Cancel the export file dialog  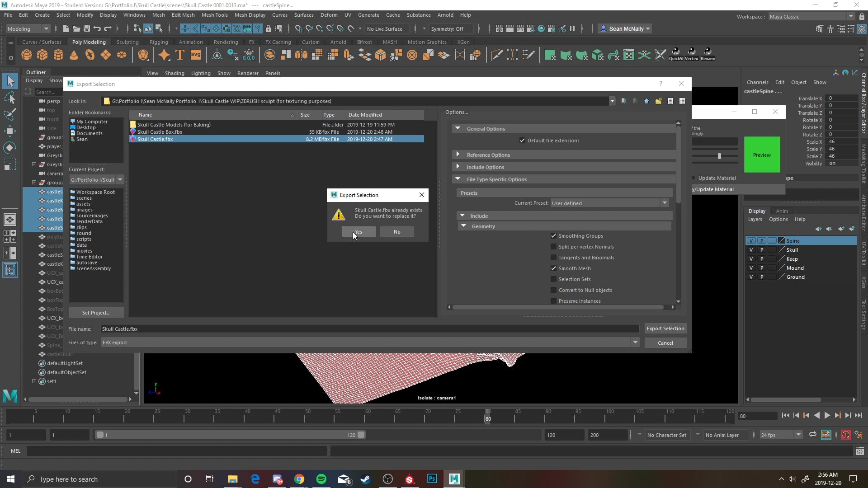(665, 343)
